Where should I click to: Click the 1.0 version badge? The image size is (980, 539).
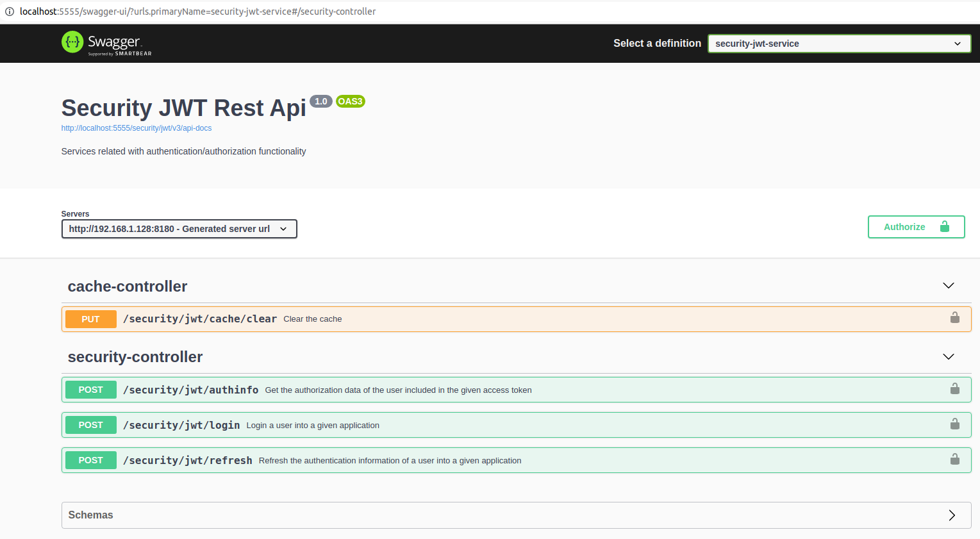point(321,101)
